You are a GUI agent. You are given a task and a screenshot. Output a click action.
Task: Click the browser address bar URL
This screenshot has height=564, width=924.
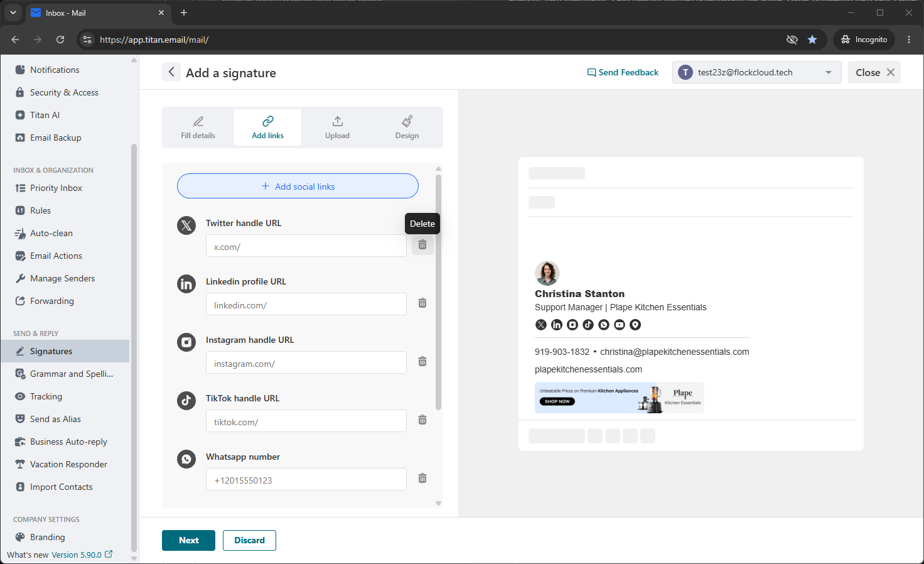pyautogui.click(x=154, y=40)
